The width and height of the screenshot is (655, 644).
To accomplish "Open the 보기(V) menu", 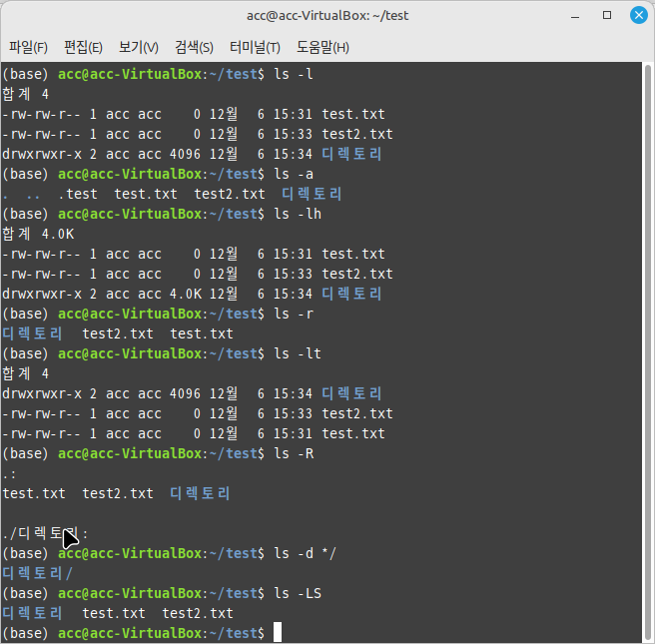I will coord(138,47).
